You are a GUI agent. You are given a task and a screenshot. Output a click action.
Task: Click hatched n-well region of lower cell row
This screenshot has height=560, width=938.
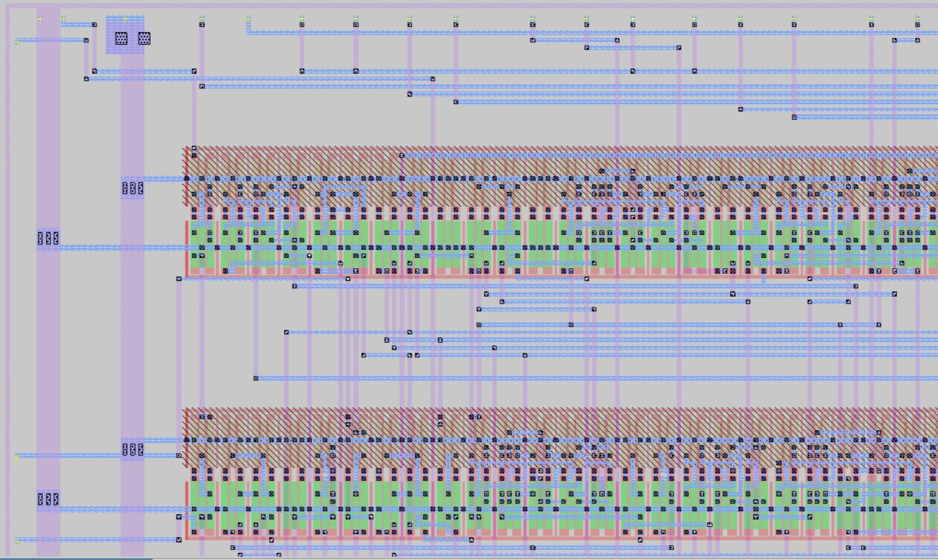point(535,423)
